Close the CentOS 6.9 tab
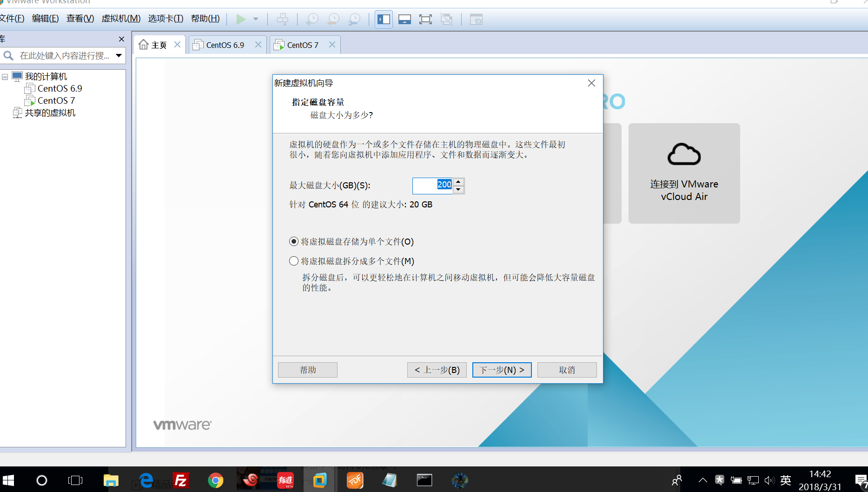Screen dimensions: 868x492 pyautogui.click(x=258, y=45)
